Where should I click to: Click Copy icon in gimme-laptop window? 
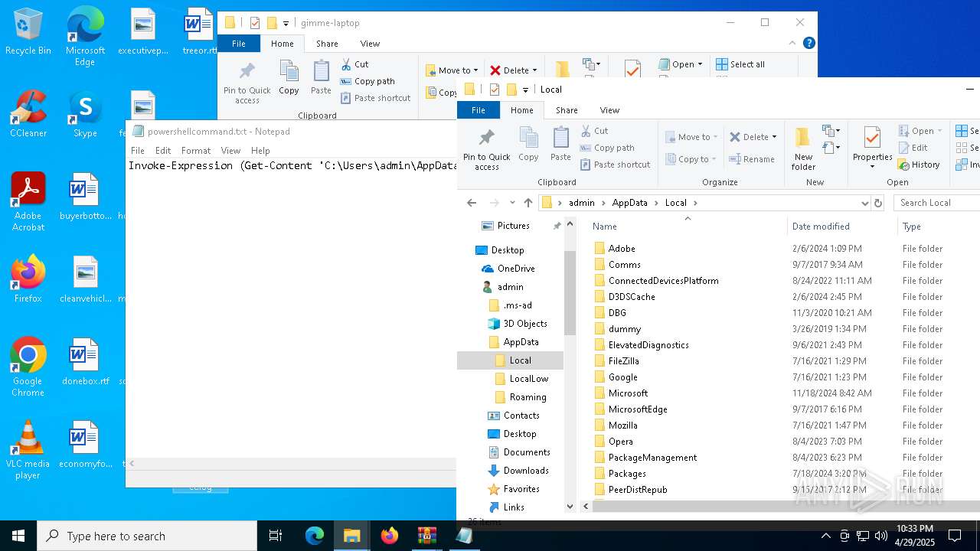click(x=289, y=77)
